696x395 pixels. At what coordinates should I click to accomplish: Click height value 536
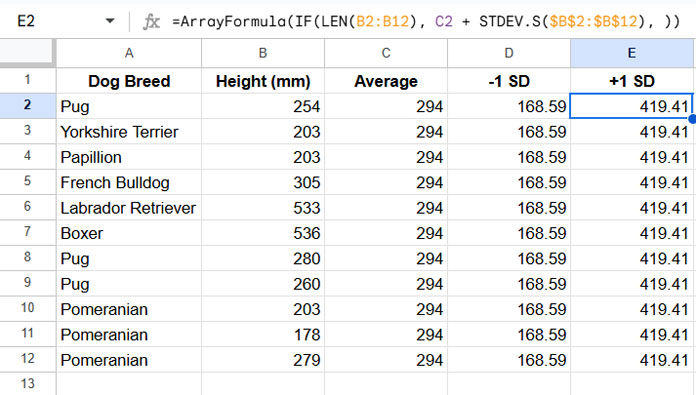pos(263,233)
